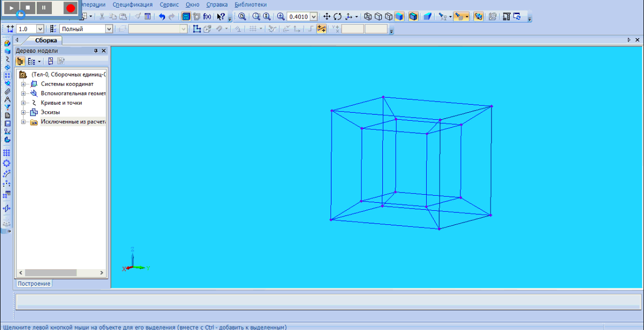Select the Сборка document tab
The width and height of the screenshot is (644, 330).
pos(46,40)
